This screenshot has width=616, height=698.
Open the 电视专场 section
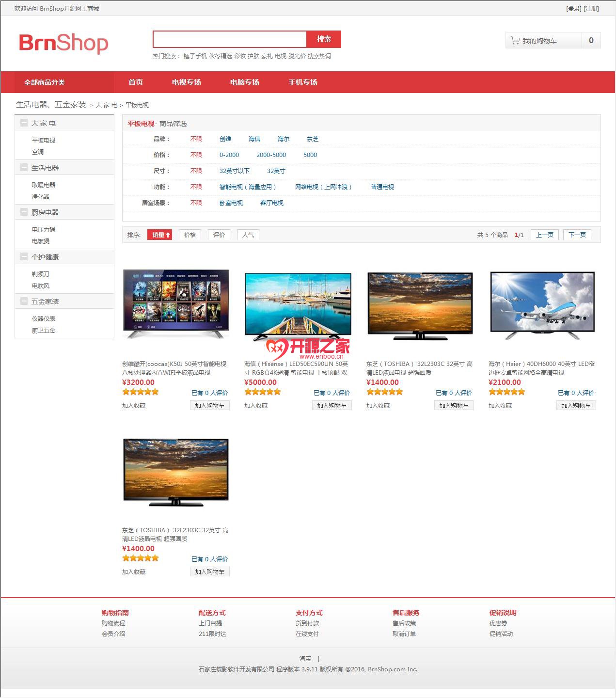(187, 82)
